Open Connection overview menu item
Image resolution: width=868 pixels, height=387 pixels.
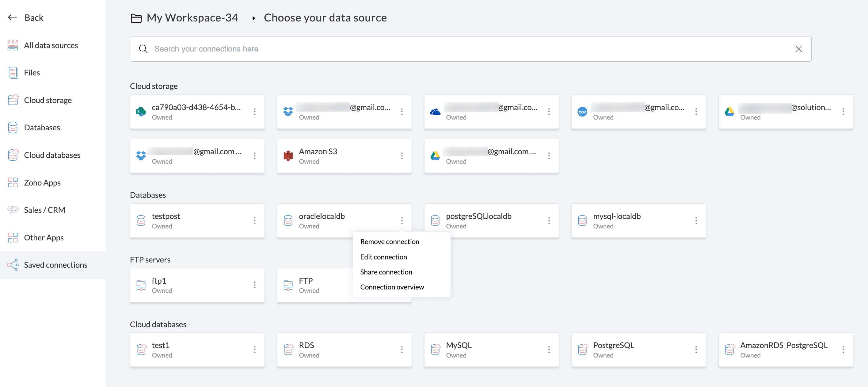pos(392,287)
